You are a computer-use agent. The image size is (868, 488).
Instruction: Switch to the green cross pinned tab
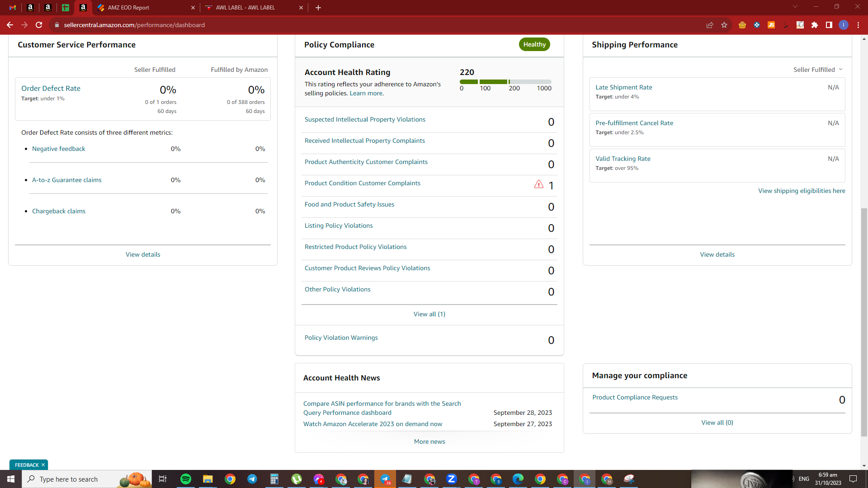coord(66,8)
